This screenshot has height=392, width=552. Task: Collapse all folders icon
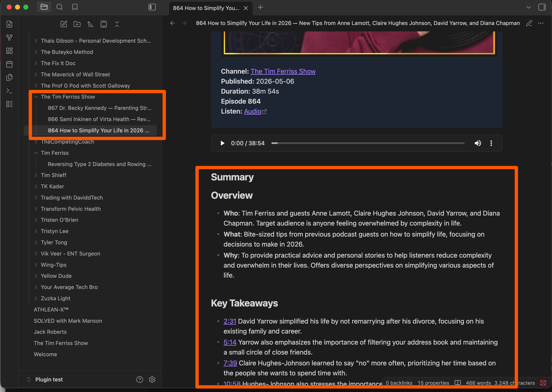(117, 24)
